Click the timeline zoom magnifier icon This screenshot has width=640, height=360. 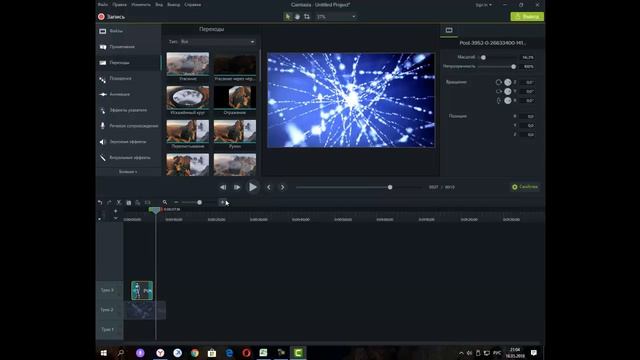point(164,202)
